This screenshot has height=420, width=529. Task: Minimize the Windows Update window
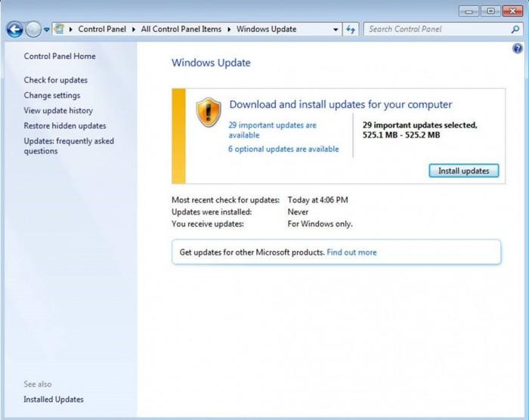click(x=469, y=11)
